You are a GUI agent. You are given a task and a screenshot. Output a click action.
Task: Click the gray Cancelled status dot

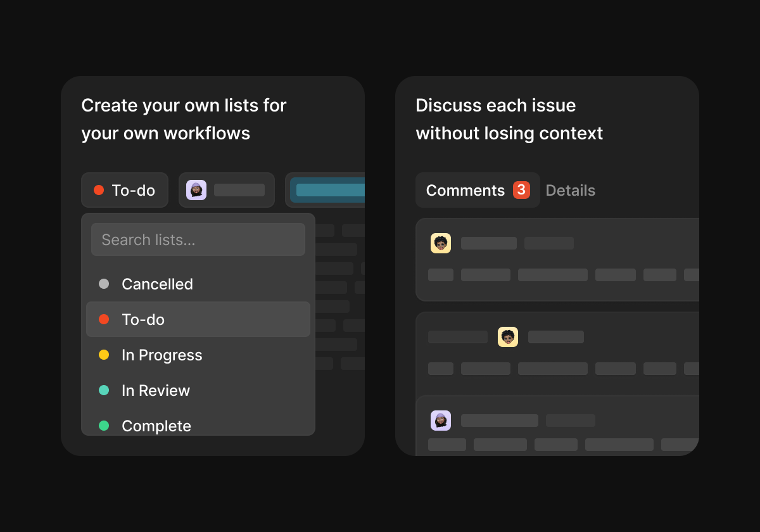[x=104, y=284]
